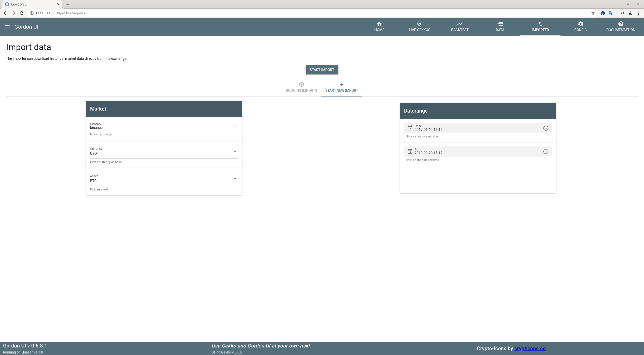Expand the Asset dropdown
The image size is (644, 355).
pos(235,179)
